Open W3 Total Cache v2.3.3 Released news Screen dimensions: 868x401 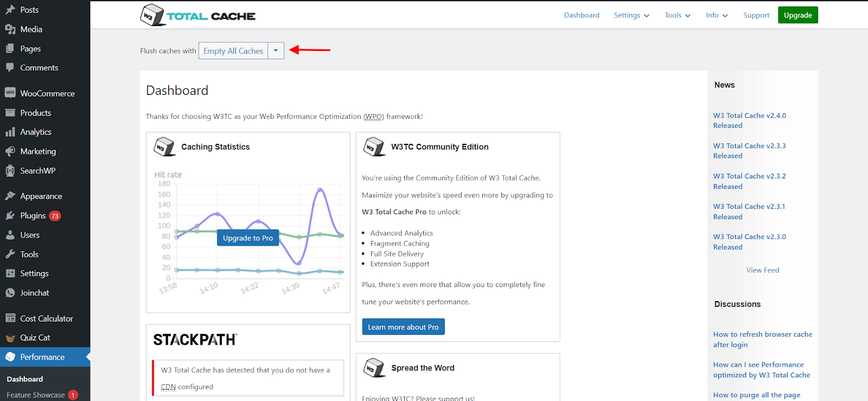pyautogui.click(x=749, y=151)
